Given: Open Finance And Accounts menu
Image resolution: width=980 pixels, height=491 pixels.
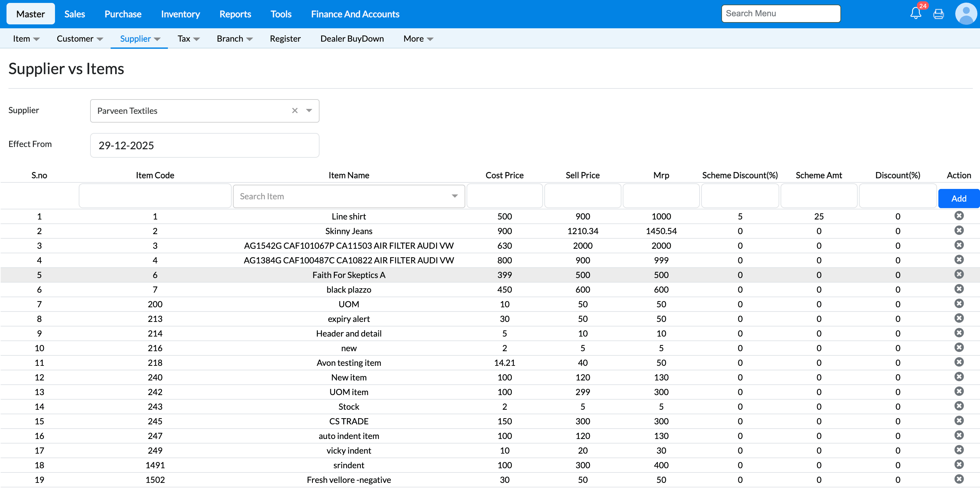Looking at the screenshot, I should [x=355, y=14].
